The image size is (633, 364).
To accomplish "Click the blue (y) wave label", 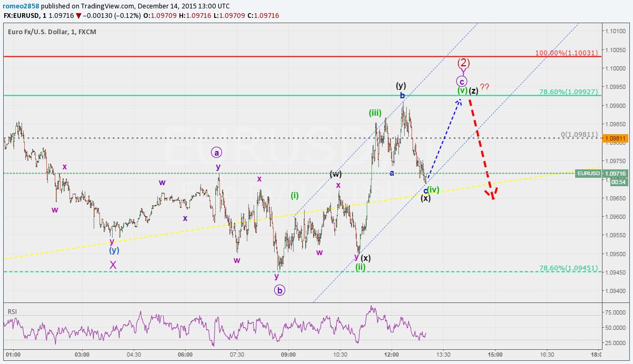I will [x=114, y=250].
